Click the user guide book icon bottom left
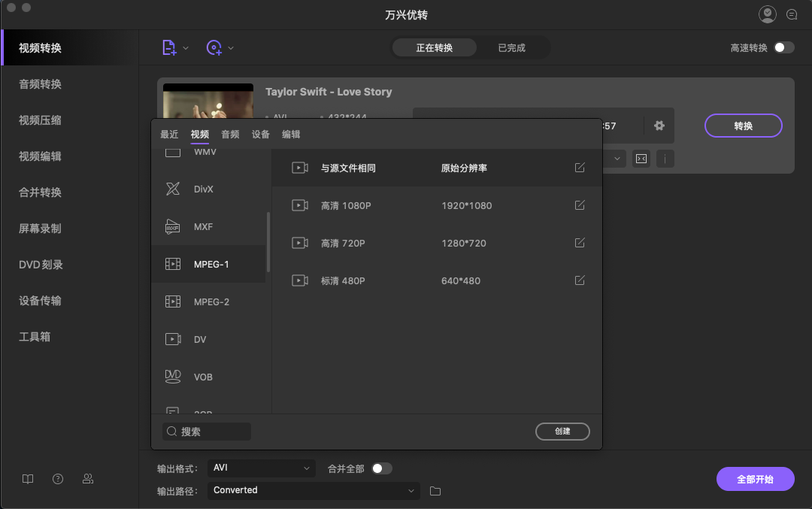The height and width of the screenshot is (509, 812). pos(27,478)
